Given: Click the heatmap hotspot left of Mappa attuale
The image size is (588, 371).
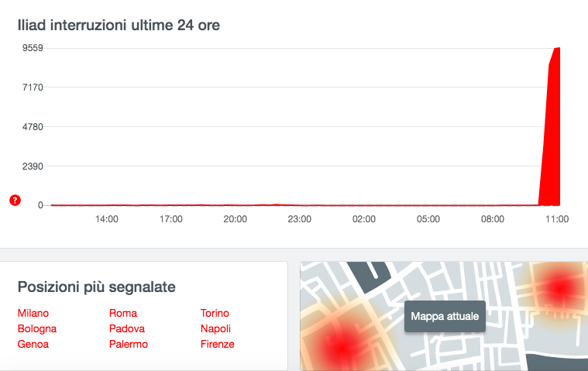Looking at the screenshot, I should pyautogui.click(x=342, y=348).
